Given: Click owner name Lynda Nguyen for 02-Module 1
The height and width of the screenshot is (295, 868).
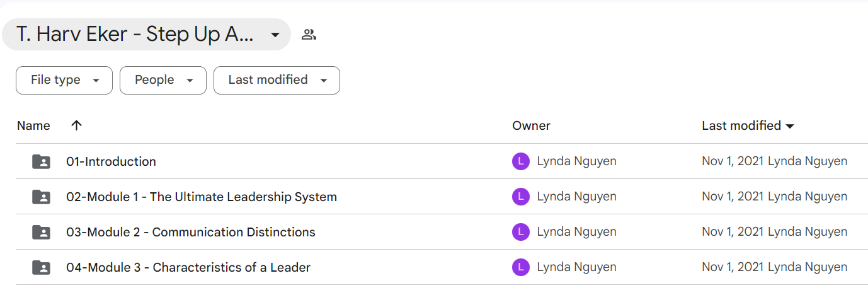Looking at the screenshot, I should 576,197.
